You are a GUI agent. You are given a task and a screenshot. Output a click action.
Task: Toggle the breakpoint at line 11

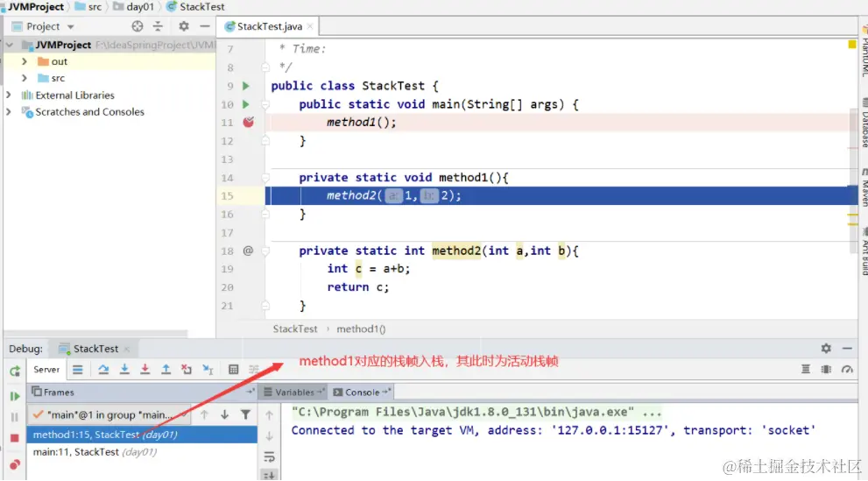click(249, 122)
